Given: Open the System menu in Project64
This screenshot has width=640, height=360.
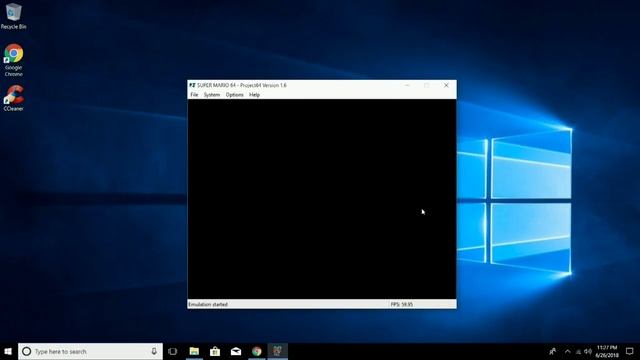Looking at the screenshot, I should click(212, 95).
